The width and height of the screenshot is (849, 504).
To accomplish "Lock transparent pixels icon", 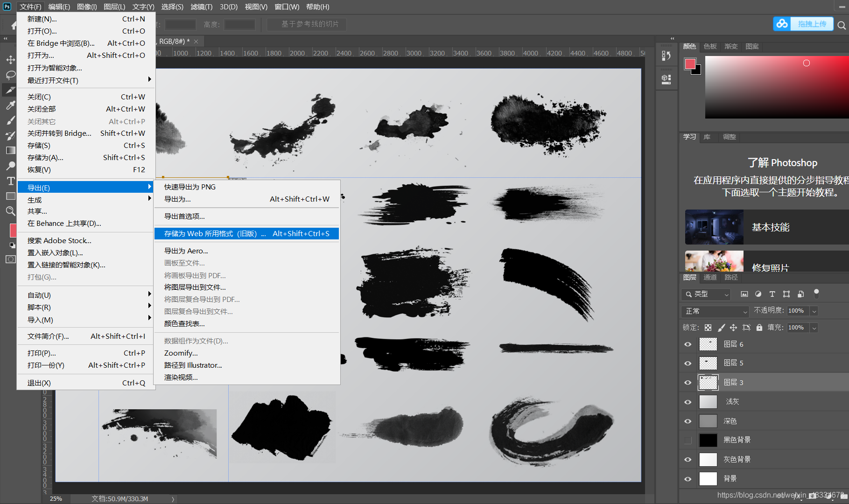I will click(x=708, y=328).
